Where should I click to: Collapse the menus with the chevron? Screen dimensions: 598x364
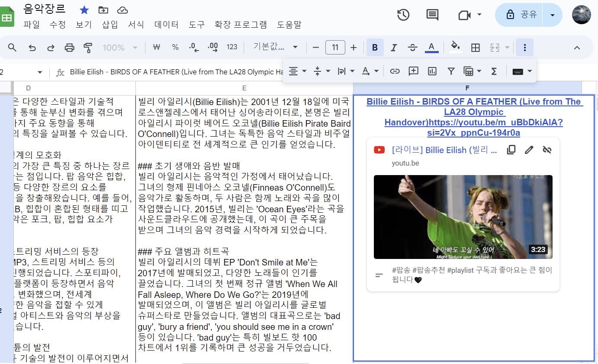click(x=577, y=48)
